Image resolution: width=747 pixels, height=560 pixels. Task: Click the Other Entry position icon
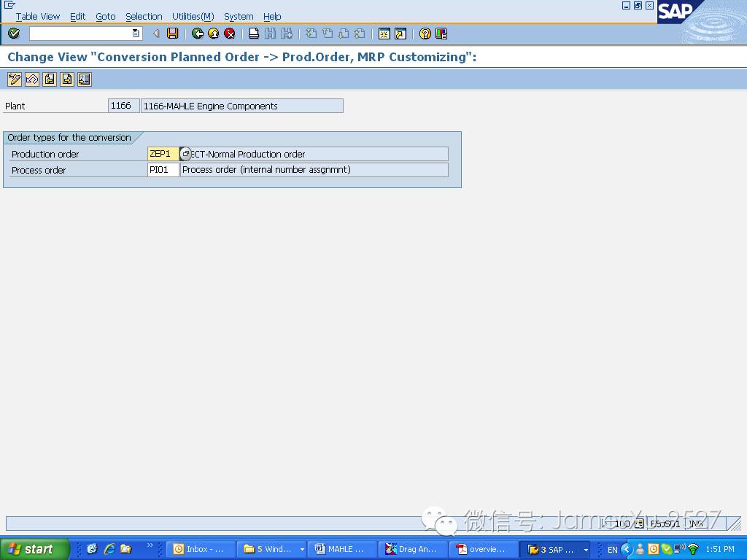point(85,79)
